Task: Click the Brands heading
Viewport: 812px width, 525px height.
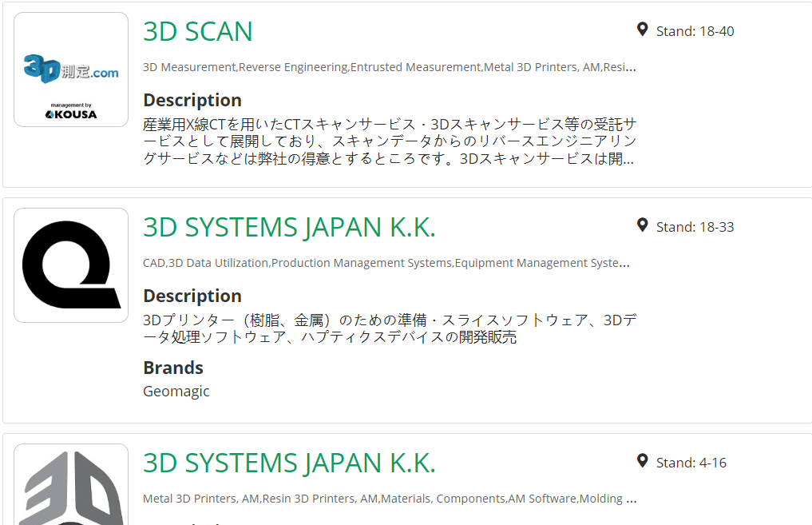Action: [173, 368]
